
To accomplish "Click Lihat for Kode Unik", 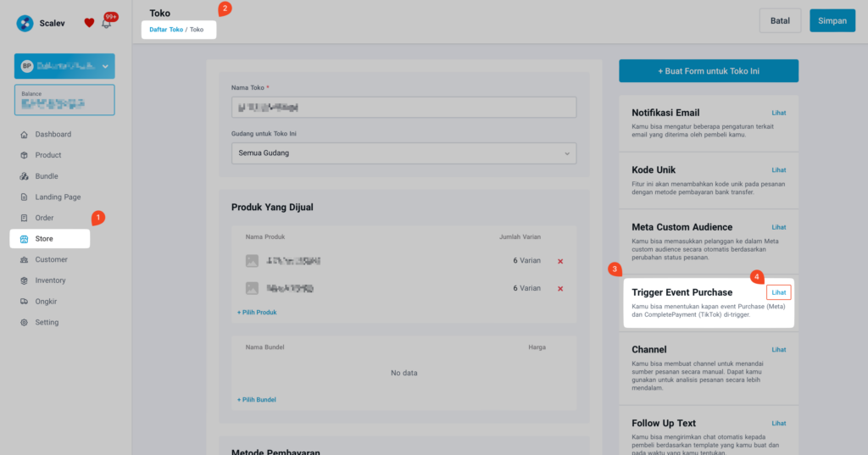I will pyautogui.click(x=779, y=170).
